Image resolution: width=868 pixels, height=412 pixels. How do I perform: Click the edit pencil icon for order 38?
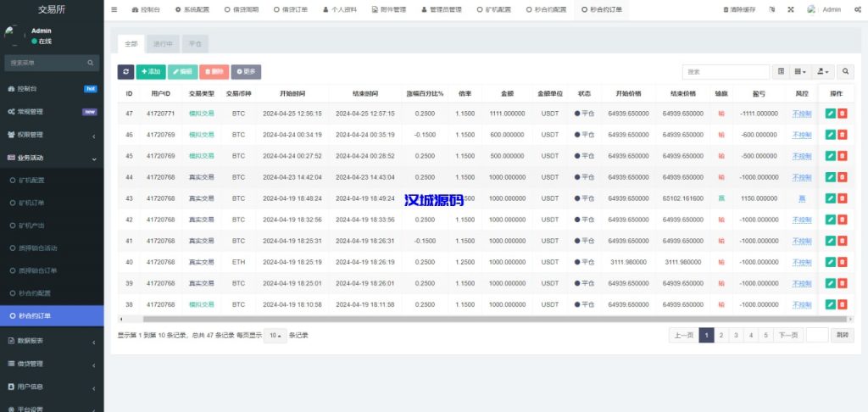click(830, 304)
